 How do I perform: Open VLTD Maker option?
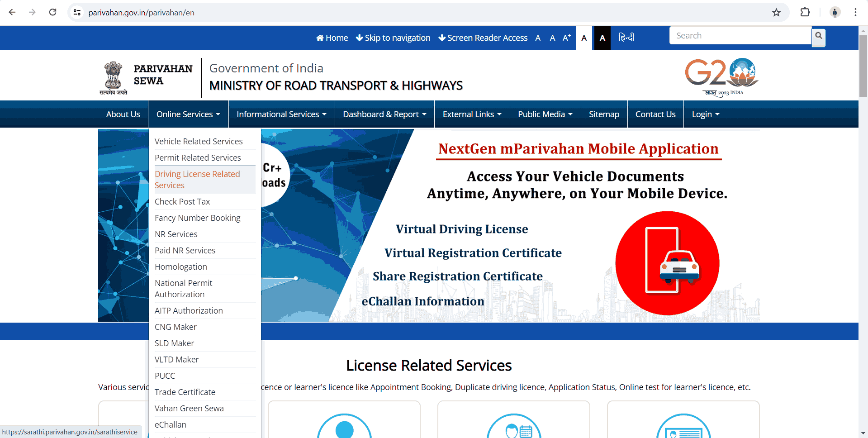point(204,359)
